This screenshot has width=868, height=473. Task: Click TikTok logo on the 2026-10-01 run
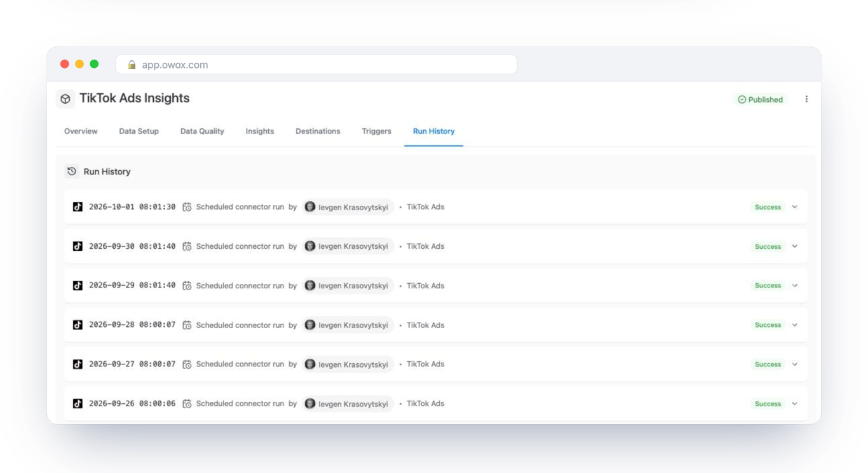pyautogui.click(x=78, y=207)
